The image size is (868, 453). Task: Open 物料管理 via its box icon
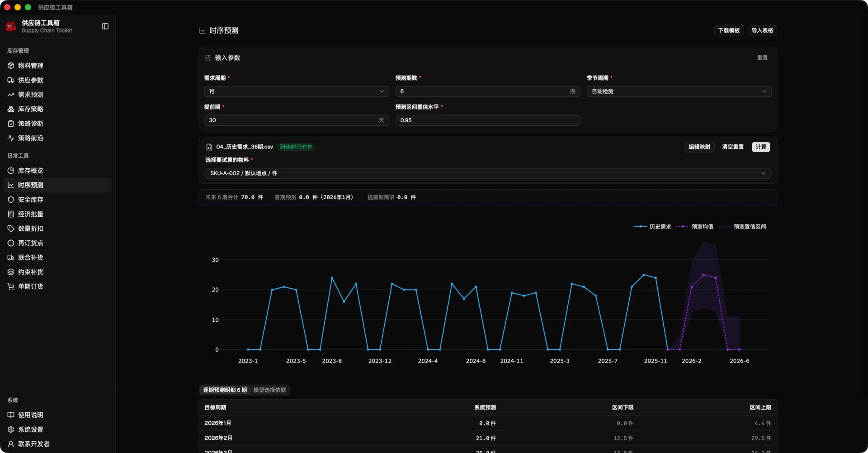coord(11,66)
